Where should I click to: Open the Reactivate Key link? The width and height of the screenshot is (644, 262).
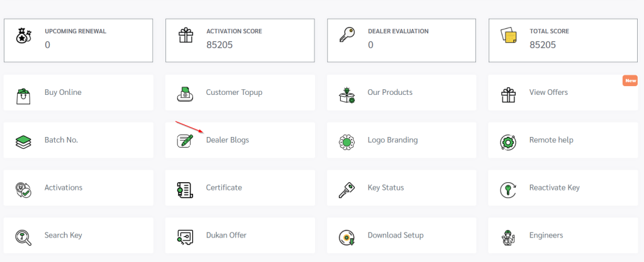click(x=554, y=187)
